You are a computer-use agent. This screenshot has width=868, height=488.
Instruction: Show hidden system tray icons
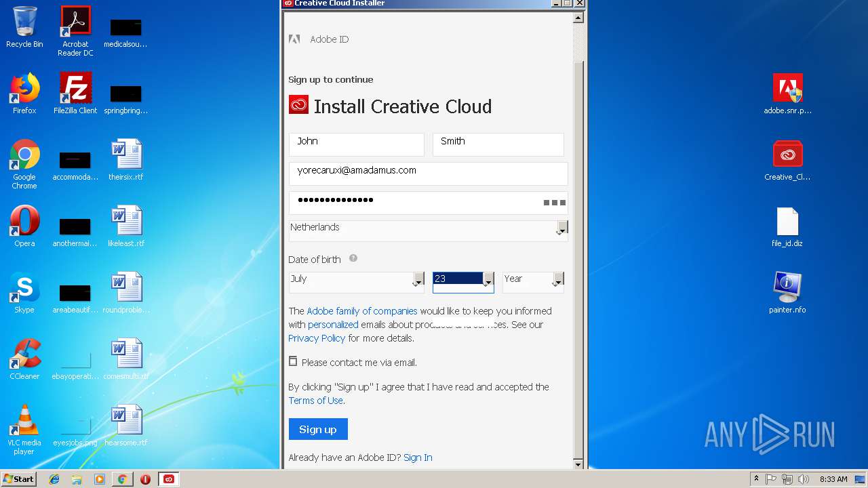[x=756, y=479]
